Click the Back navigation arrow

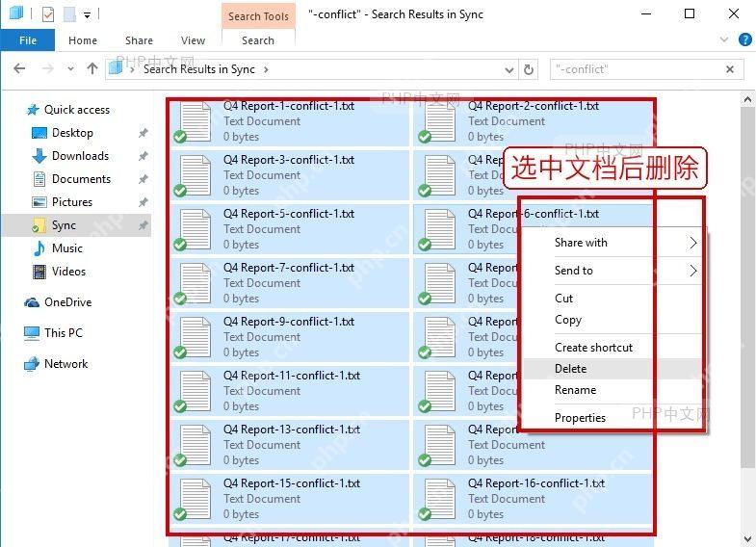19,69
